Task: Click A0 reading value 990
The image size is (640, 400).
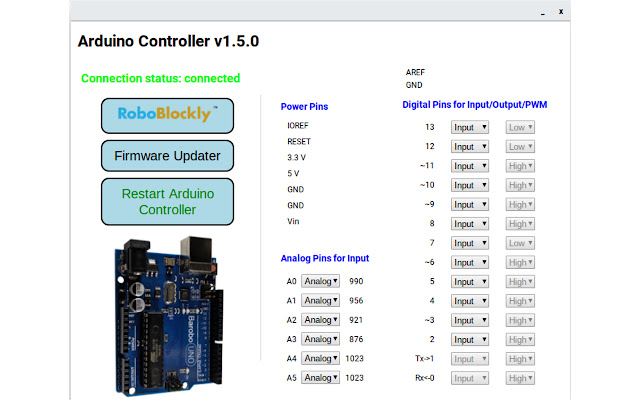Action: click(x=356, y=281)
